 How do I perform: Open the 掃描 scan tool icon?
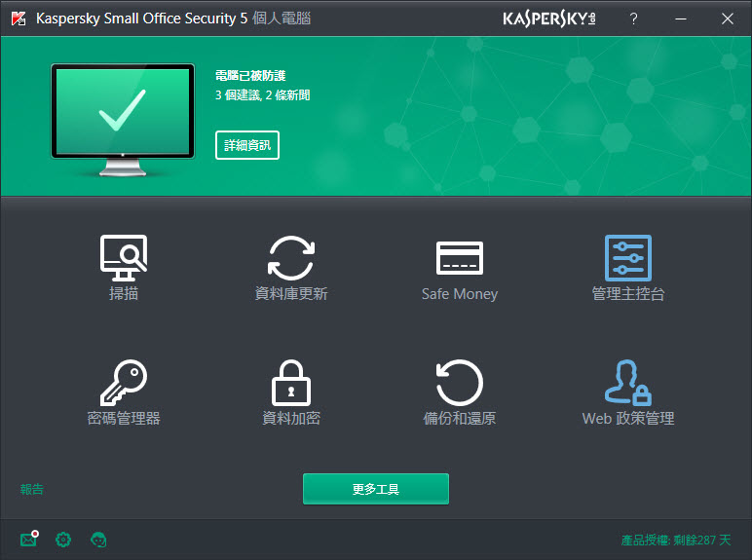[x=124, y=258]
